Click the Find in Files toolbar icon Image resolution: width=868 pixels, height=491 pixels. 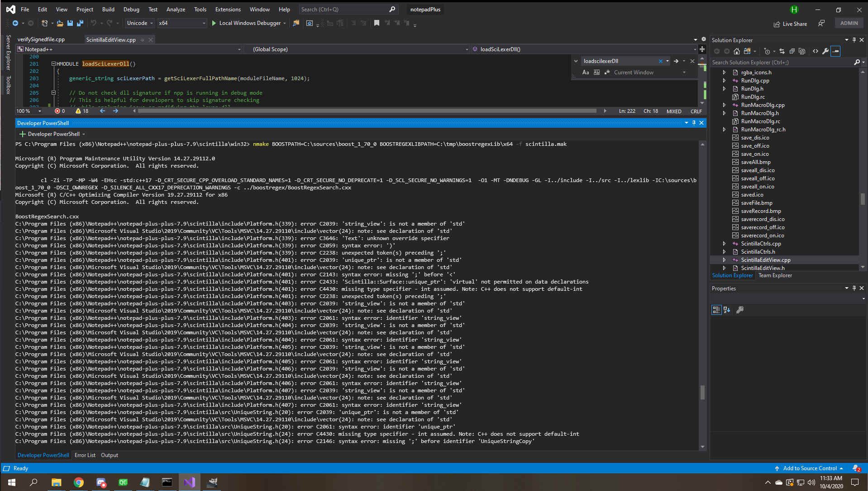coord(296,23)
